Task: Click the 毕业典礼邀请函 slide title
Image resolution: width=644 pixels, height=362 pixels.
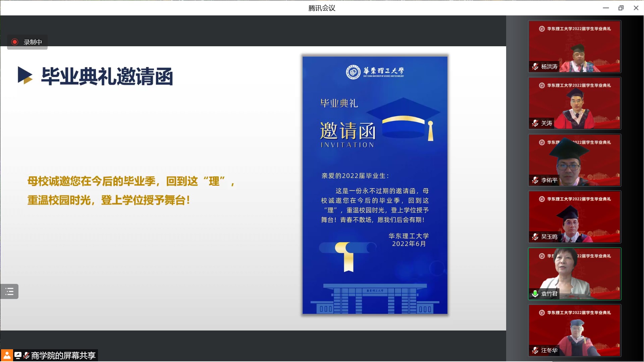Action: 107,76
